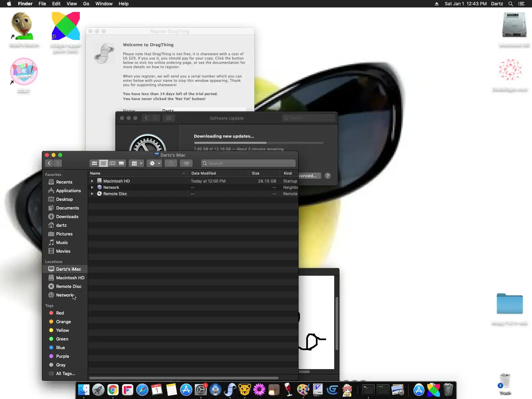The width and height of the screenshot is (532, 399).
Task: Click Show All grid button in Software Update
Action: (169, 118)
